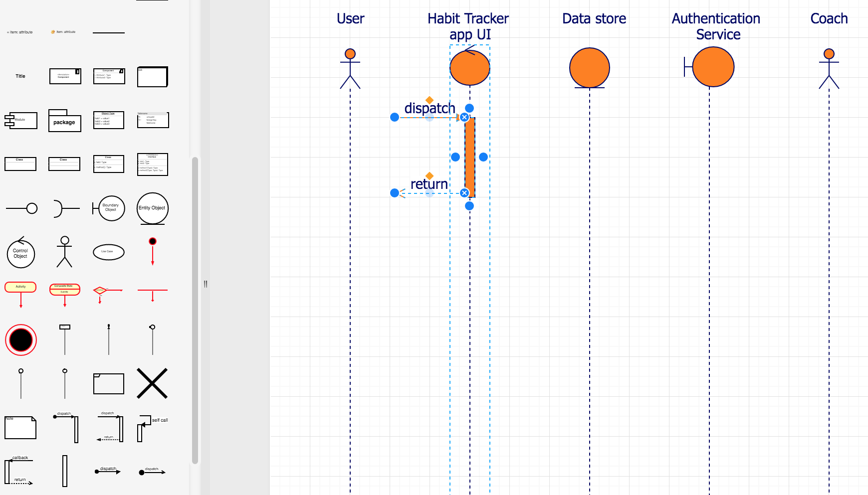Select the Data store entity on canvas

pyautogui.click(x=590, y=68)
